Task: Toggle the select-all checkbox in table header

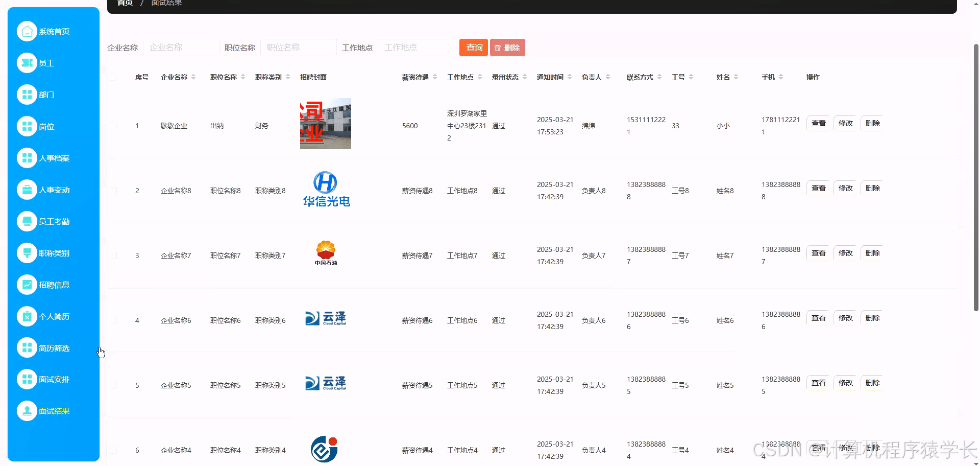Action: [x=113, y=77]
